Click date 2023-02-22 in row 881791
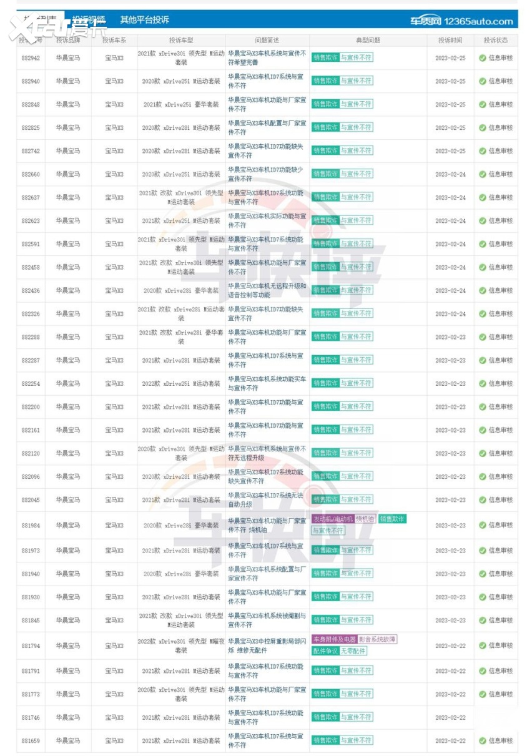This screenshot has width=532, height=756. 450,671
